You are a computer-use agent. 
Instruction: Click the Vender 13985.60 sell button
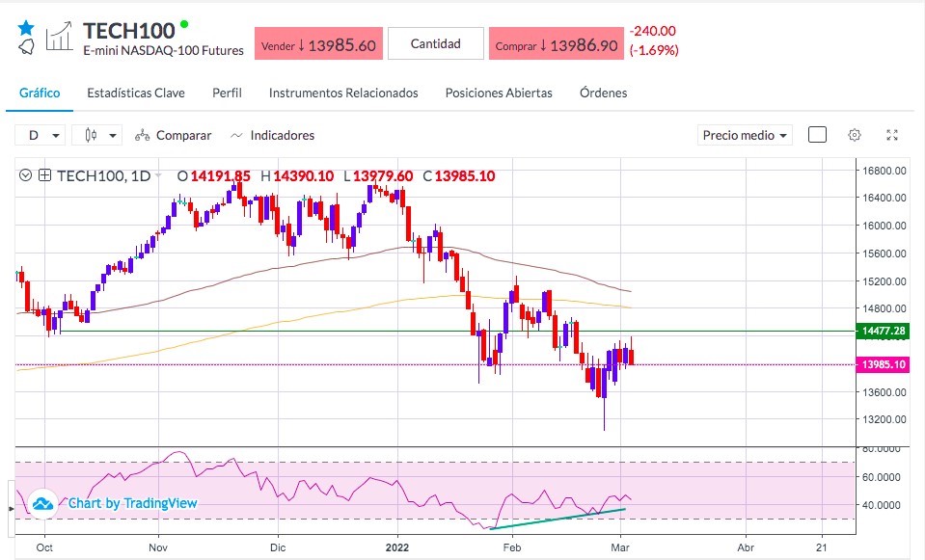pyautogui.click(x=318, y=43)
